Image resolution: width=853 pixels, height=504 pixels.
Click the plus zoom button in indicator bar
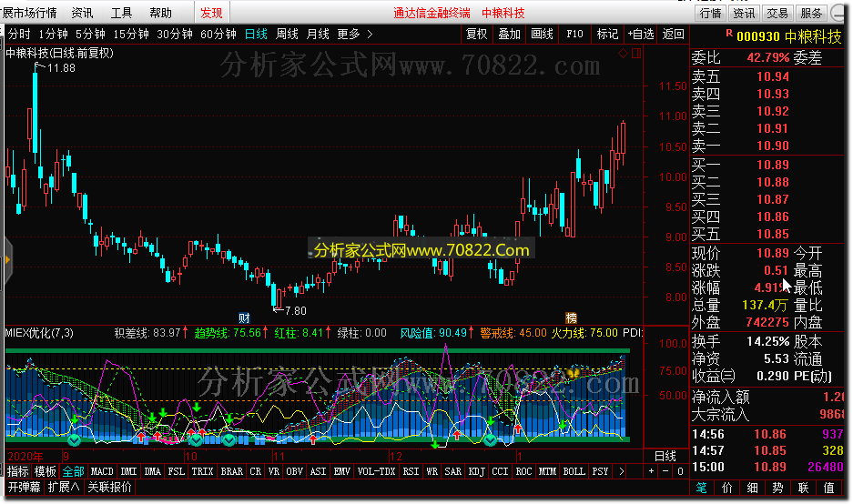651,471
